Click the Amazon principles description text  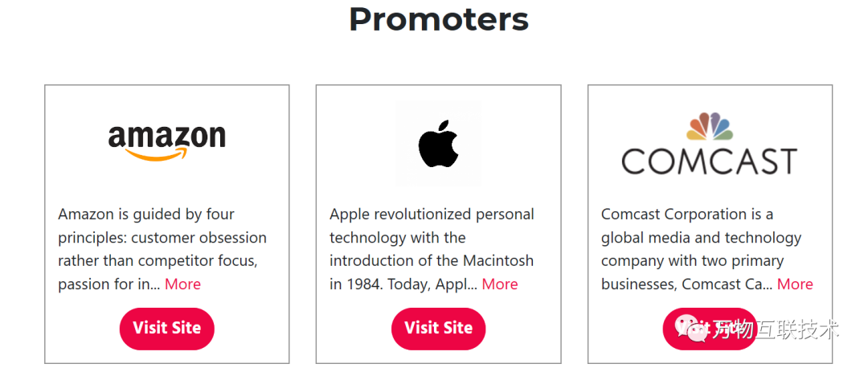[x=161, y=249]
